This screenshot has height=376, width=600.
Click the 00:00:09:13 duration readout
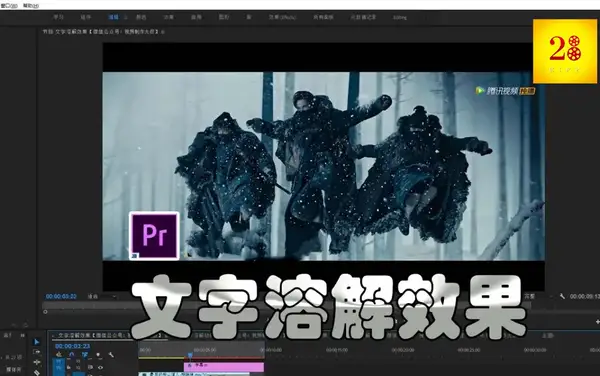[585, 296]
